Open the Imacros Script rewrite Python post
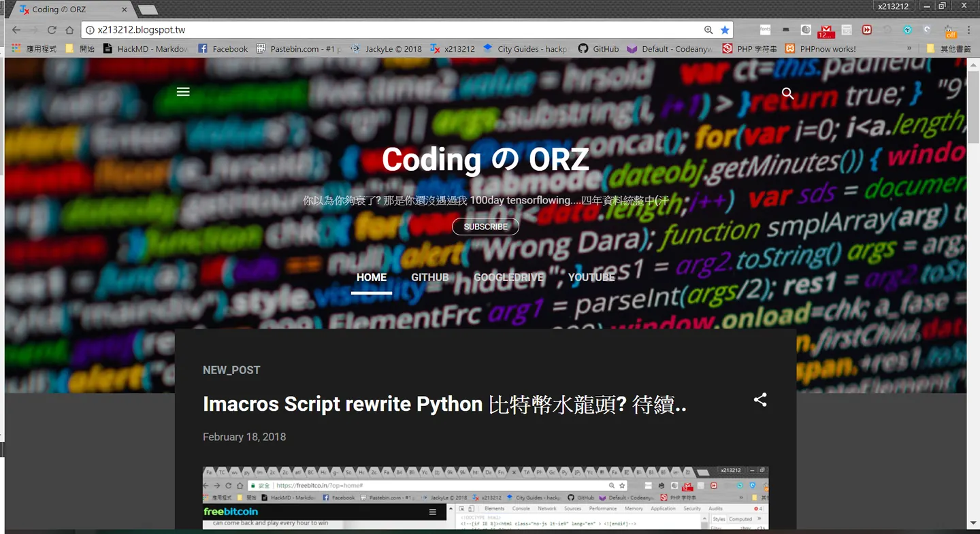The width and height of the screenshot is (980, 534). 444,404
